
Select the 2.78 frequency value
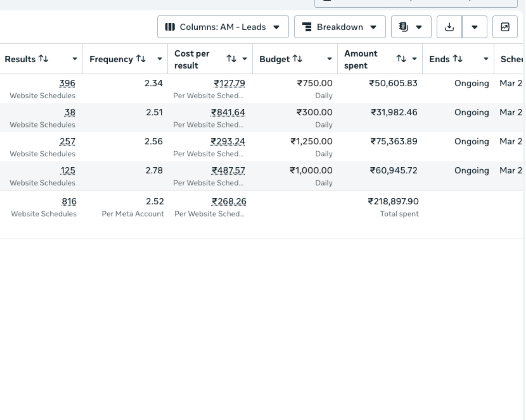(x=154, y=170)
